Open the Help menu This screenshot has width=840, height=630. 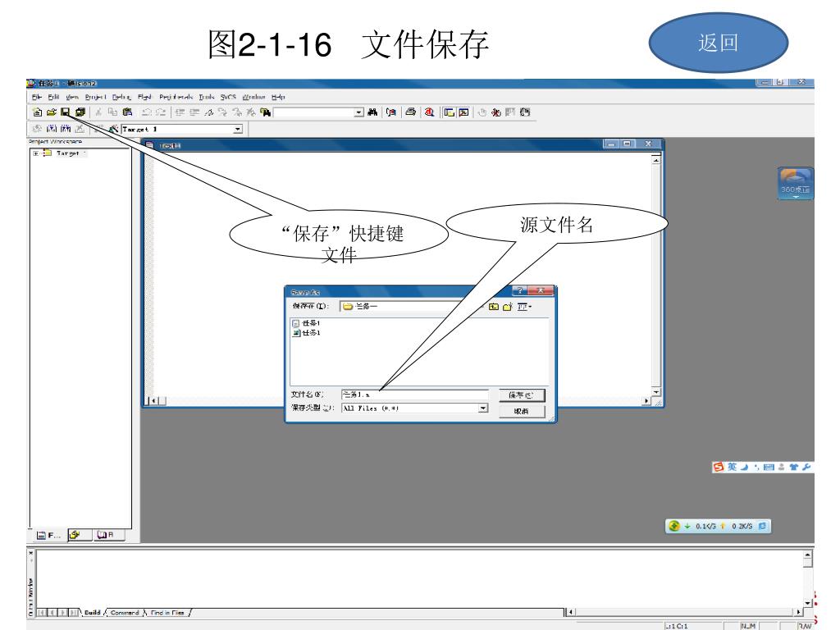[x=278, y=97]
